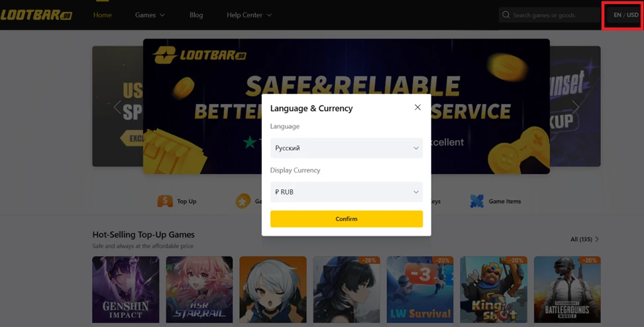This screenshot has width=644, height=327.
Task: Click the star coin category icon
Action: click(x=242, y=201)
